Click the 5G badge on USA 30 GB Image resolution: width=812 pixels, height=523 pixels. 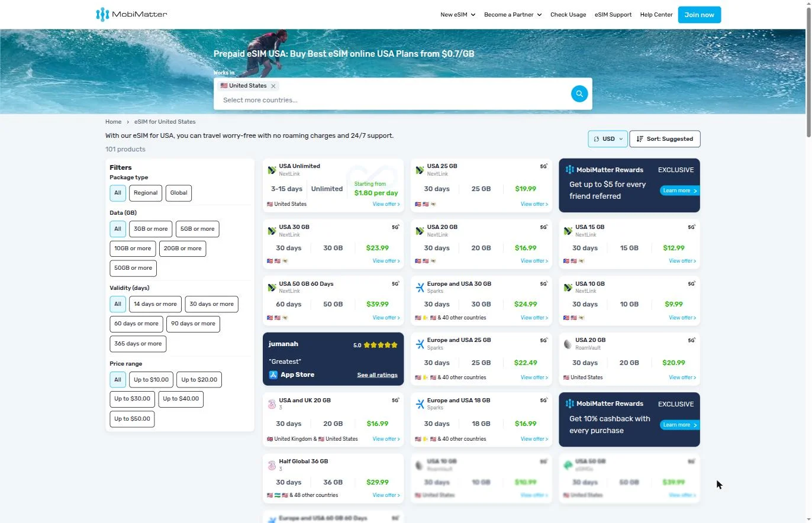395,227
